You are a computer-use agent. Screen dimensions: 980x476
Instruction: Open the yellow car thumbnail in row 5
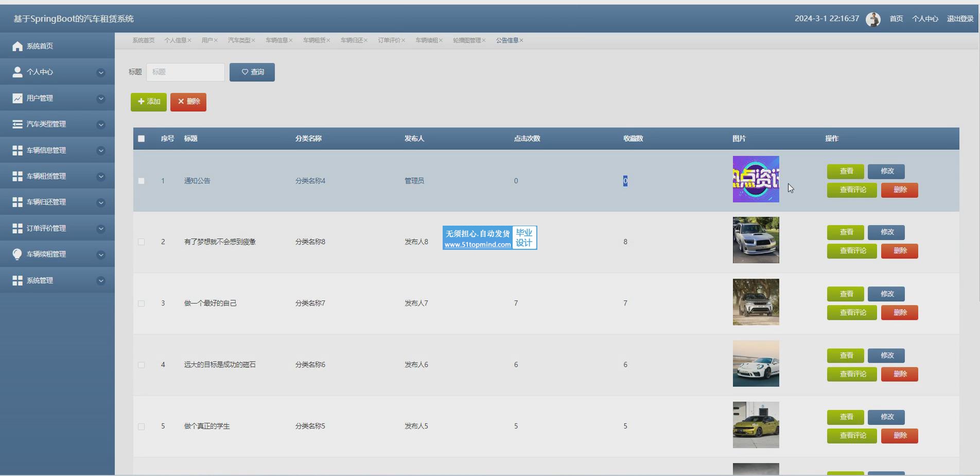[x=756, y=425]
